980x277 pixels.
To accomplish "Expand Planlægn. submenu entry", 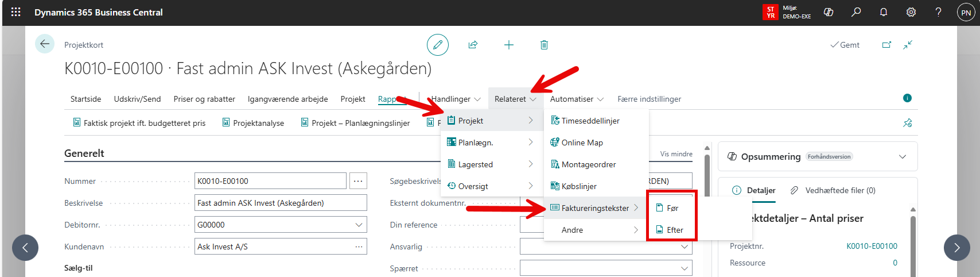I will pyautogui.click(x=491, y=143).
